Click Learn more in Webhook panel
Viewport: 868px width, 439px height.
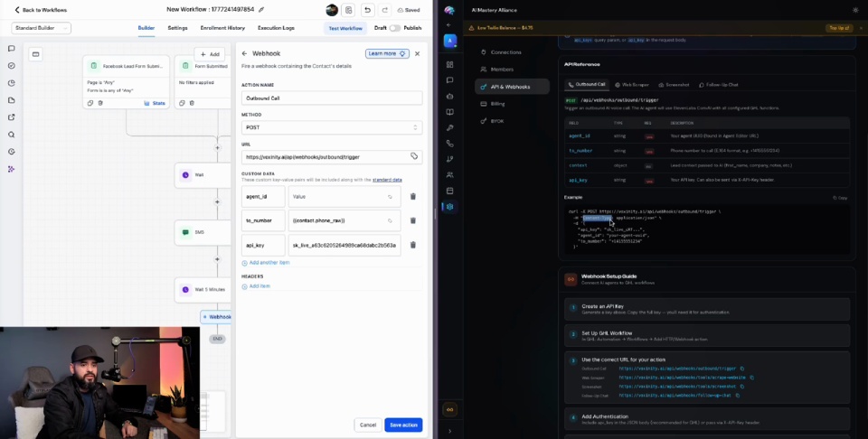coord(387,53)
